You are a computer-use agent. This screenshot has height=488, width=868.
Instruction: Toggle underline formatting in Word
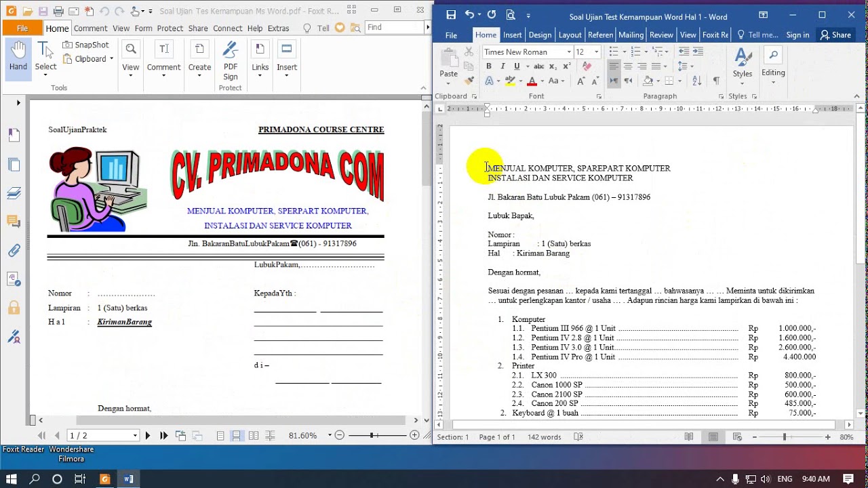[517, 66]
